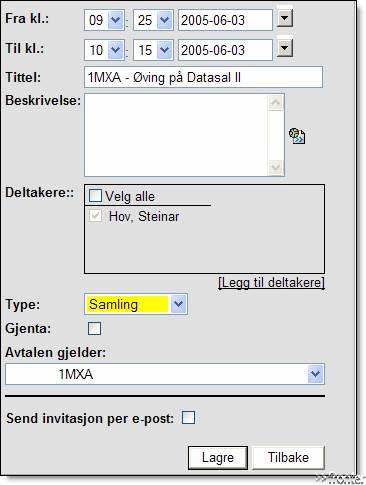Follow the Legg til deltakere link
366x485 pixels.
point(271,282)
